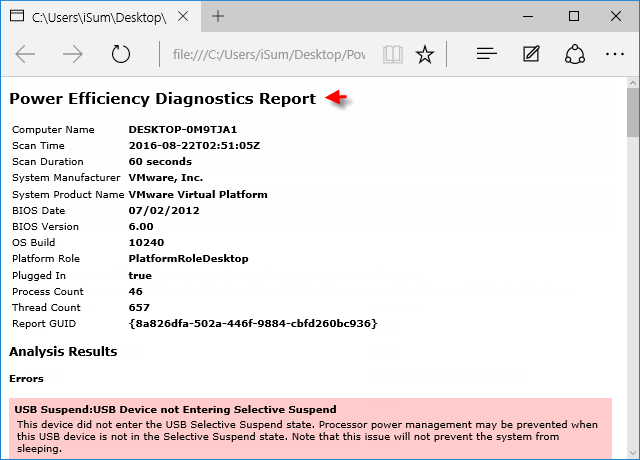Image resolution: width=640 pixels, height=460 pixels.
Task: Make a Web Note pen icon
Action: pyautogui.click(x=531, y=54)
